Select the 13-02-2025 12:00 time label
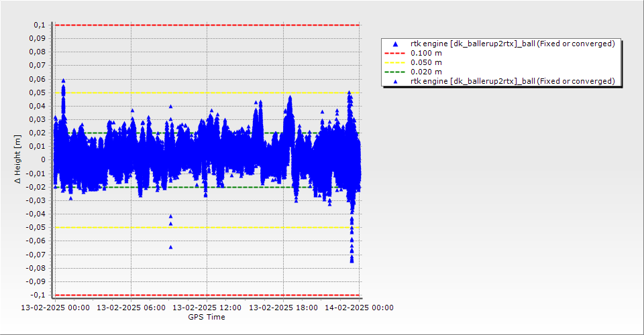The height and width of the screenshot is (335, 644). [207, 308]
